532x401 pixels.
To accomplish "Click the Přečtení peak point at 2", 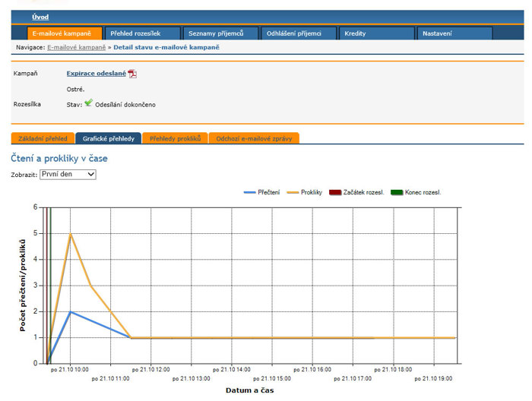I will click(70, 311).
